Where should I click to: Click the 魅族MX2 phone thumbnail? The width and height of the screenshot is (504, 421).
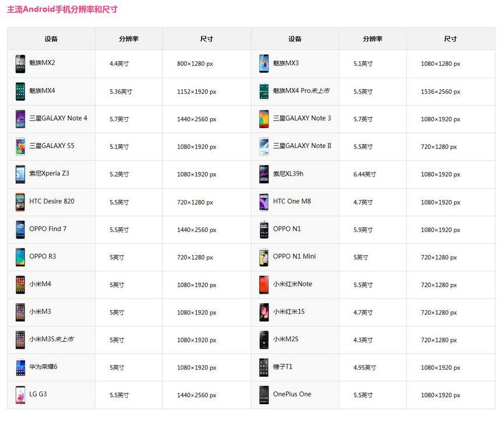20,64
